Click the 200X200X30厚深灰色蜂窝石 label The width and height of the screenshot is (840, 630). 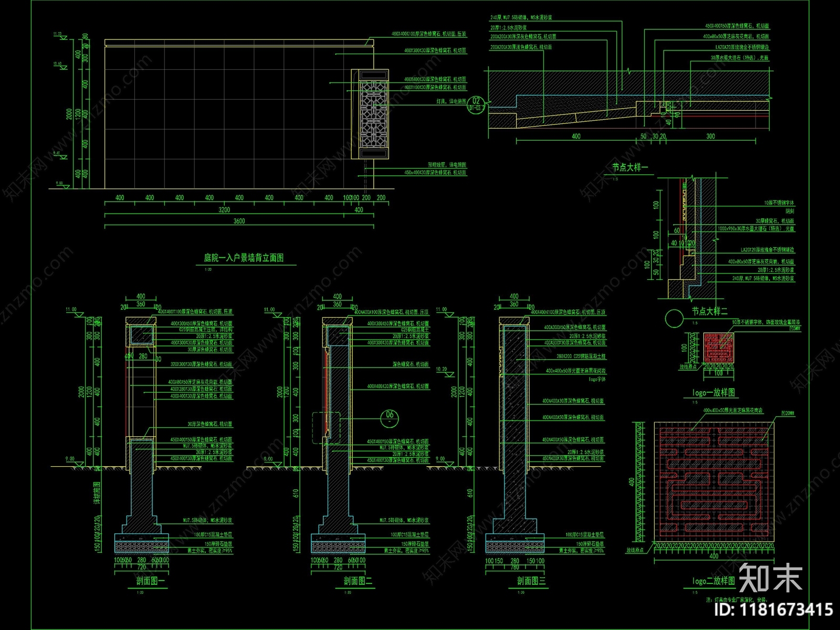(x=523, y=37)
